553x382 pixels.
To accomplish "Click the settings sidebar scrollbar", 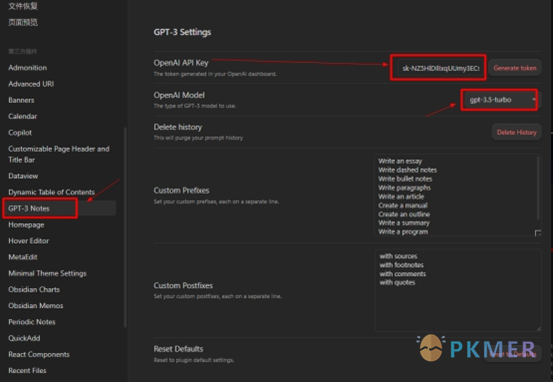I will coord(125,227).
